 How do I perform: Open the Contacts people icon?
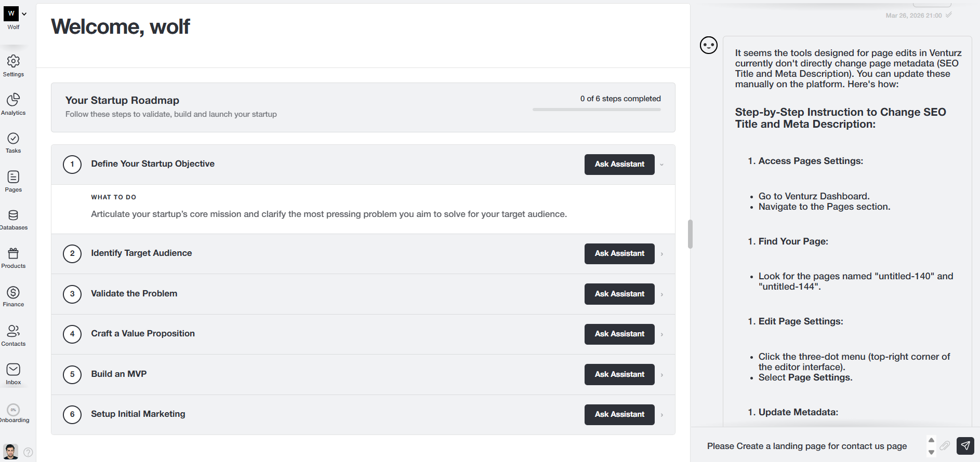[14, 331]
